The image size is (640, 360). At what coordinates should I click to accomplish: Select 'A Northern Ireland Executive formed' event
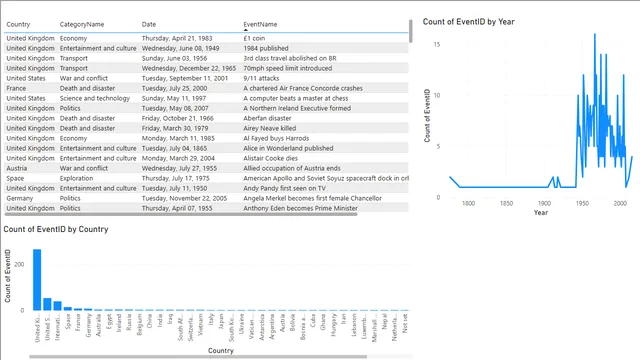297,108
